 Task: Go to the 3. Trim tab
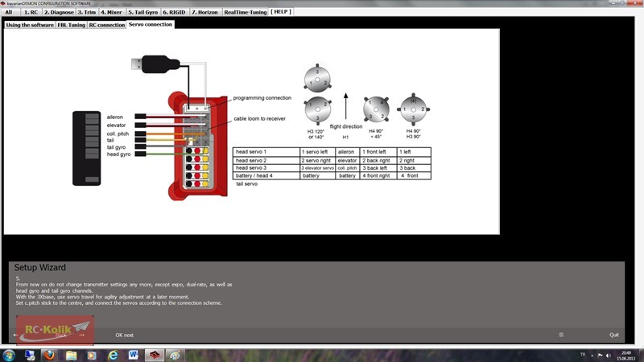click(x=87, y=12)
